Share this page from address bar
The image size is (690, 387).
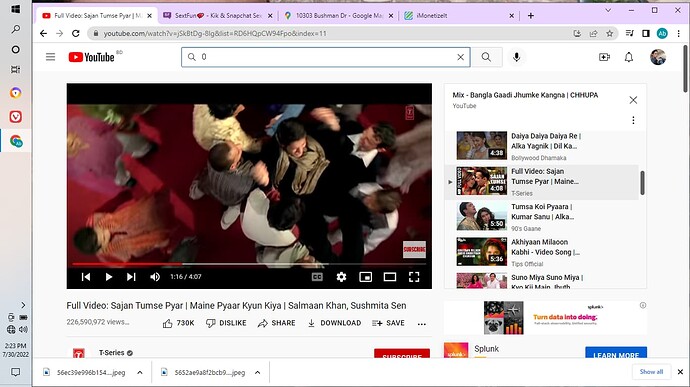tap(593, 33)
